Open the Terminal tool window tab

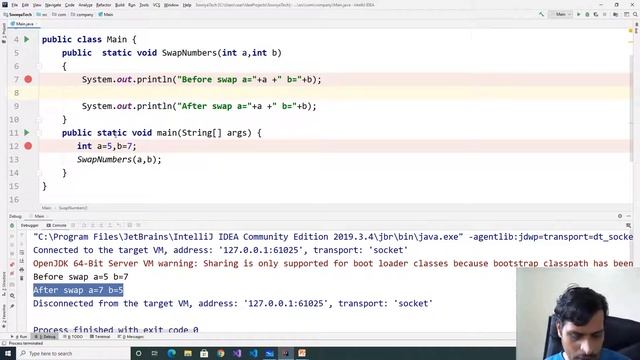click(x=100, y=337)
